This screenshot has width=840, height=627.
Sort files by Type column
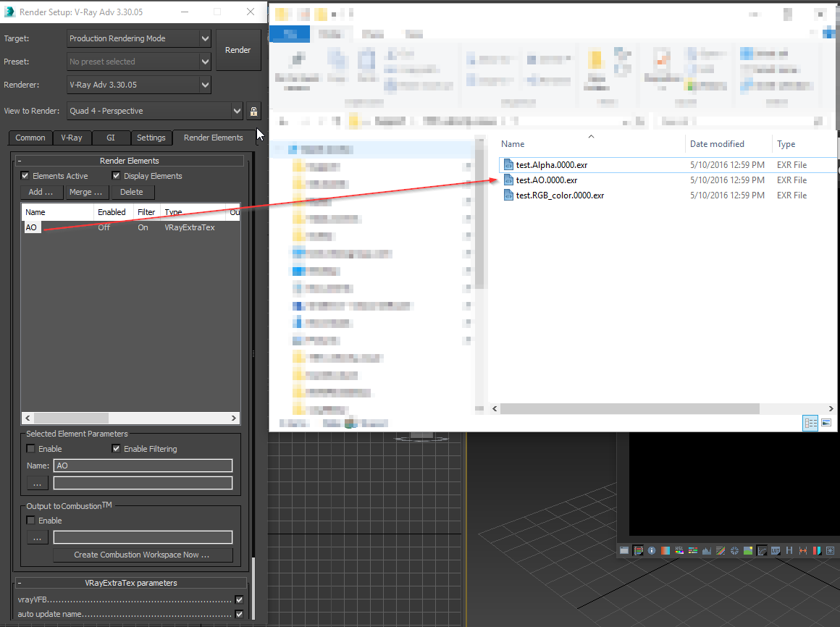(x=786, y=144)
